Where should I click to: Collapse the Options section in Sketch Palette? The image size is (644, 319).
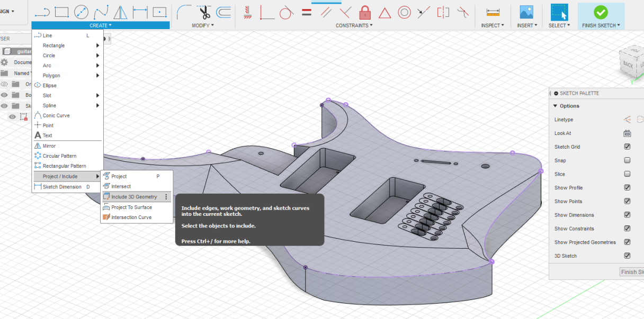556,106
